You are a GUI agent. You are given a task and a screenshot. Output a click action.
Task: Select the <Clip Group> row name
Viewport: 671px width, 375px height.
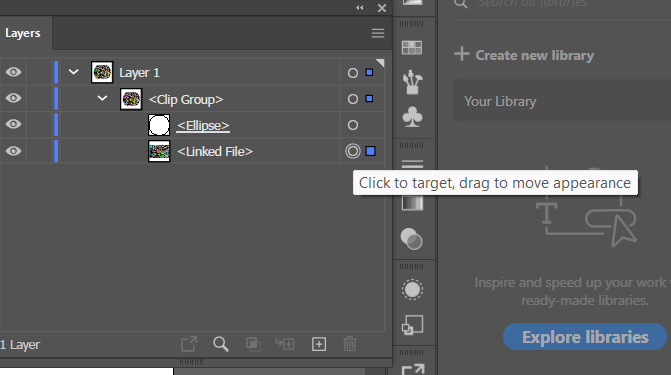[186, 99]
